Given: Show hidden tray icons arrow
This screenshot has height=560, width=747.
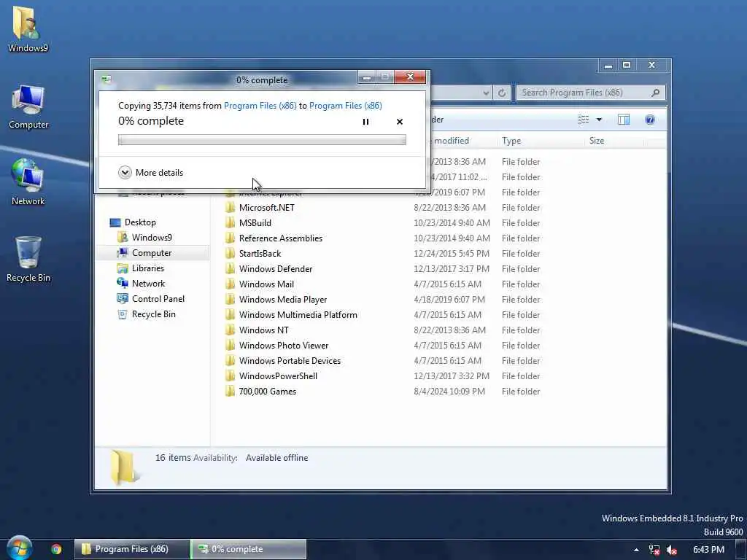Looking at the screenshot, I should pyautogui.click(x=636, y=550).
